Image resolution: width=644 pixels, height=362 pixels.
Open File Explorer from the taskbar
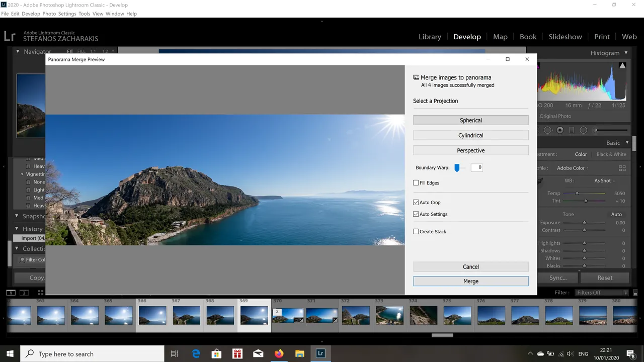[299, 354]
